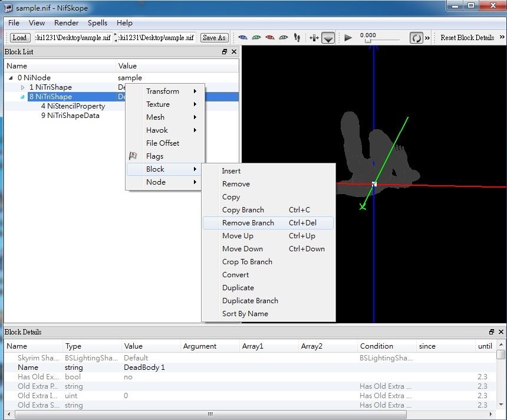Viewport: 507px width, 420px height.
Task: Toggle the loop animation button
Action: (x=416, y=38)
